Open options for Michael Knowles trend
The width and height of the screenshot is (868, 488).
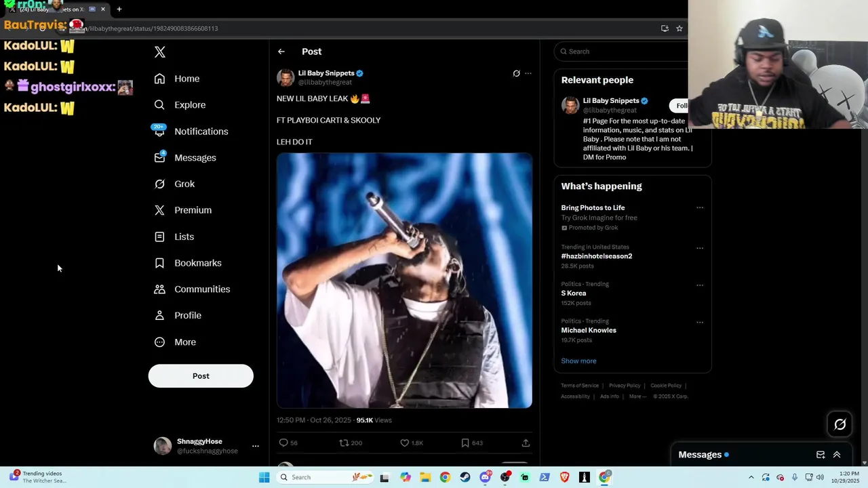coord(700,322)
